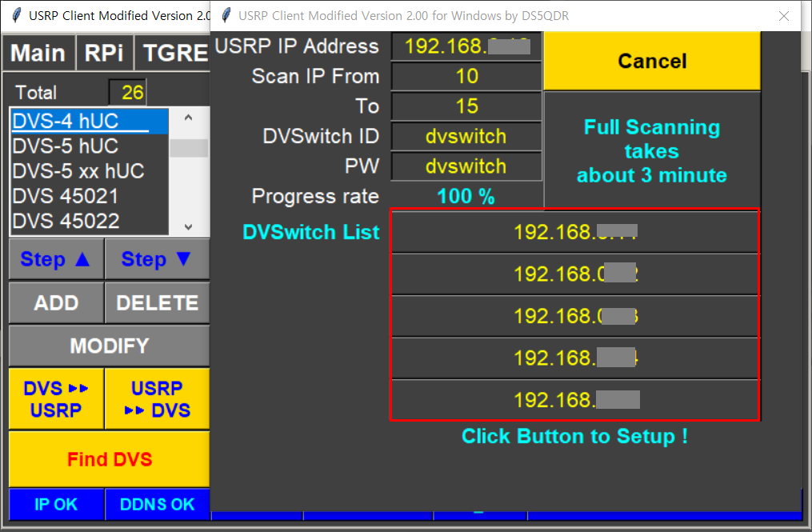Click the DELETE button
Image resolution: width=812 pixels, height=532 pixels.
coord(157,302)
